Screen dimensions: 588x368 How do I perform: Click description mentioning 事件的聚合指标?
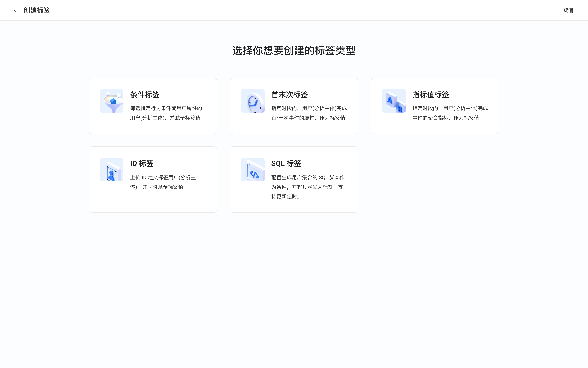point(450,113)
